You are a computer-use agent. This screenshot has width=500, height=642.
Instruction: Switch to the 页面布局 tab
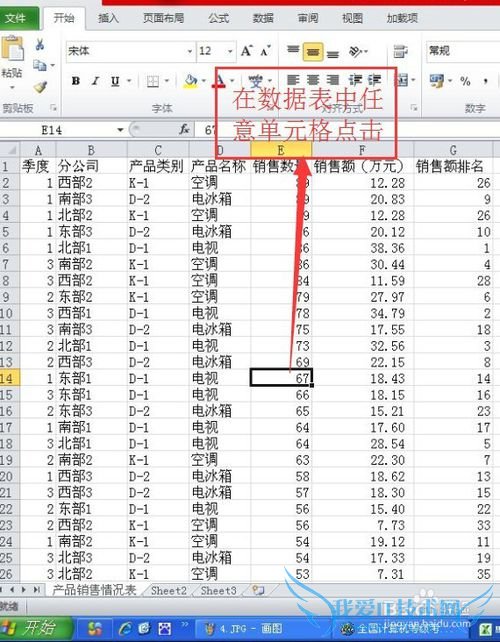163,18
